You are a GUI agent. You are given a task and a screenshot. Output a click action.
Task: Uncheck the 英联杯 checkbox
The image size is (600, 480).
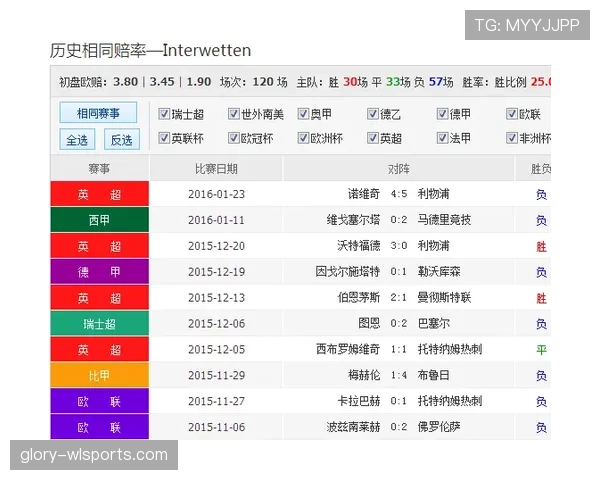coord(164,138)
